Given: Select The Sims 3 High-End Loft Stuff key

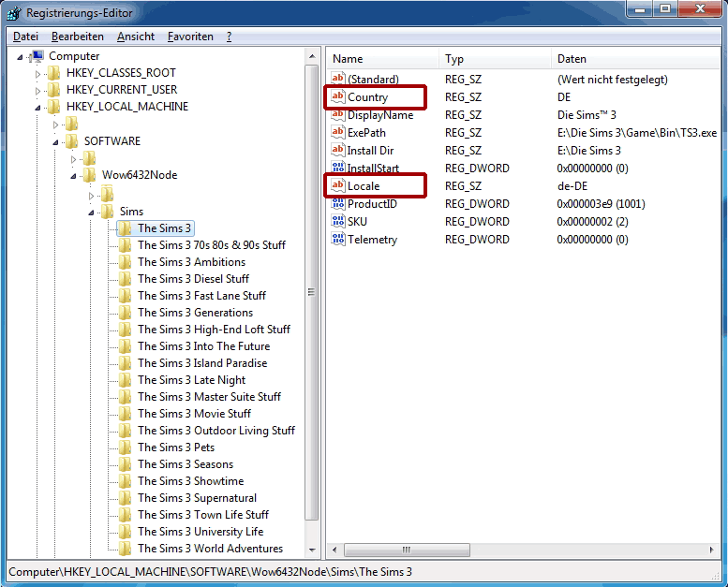Looking at the screenshot, I should coord(214,330).
